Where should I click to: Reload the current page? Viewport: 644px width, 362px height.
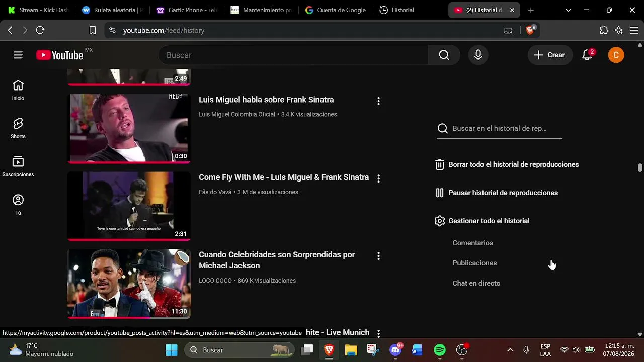[40, 31]
